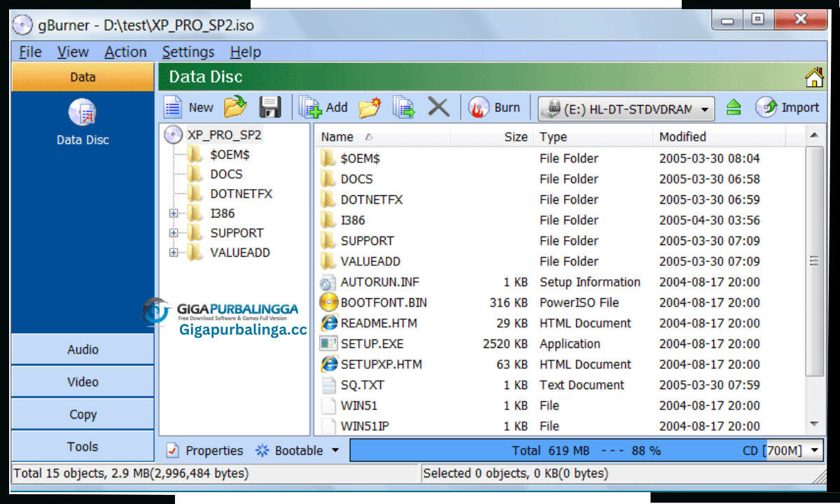Viewport: 840px width, 504px height.
Task: Open the View menu
Action: (x=73, y=52)
